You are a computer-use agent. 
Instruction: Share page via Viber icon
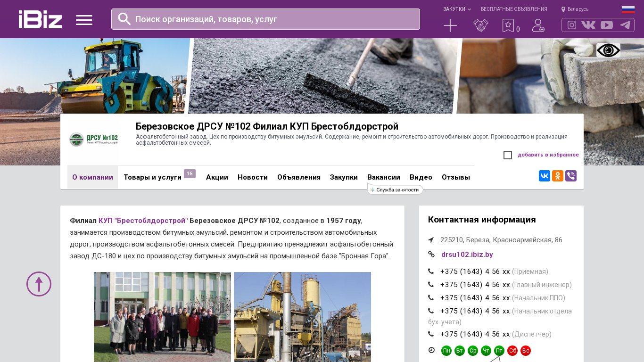click(x=571, y=176)
